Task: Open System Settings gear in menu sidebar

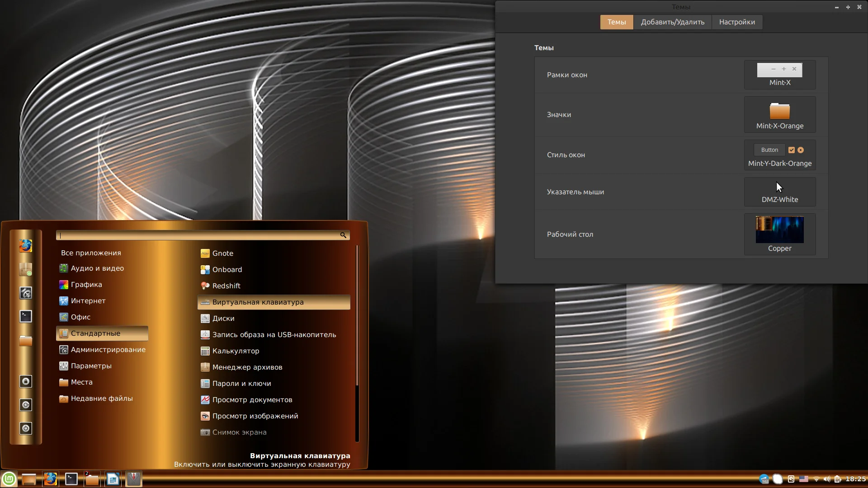Action: (x=26, y=293)
